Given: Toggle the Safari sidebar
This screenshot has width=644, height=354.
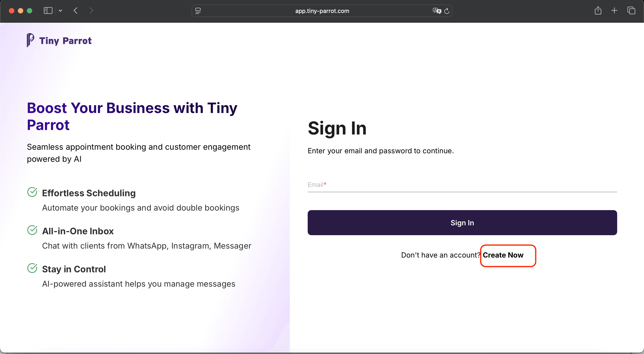Looking at the screenshot, I should [48, 11].
